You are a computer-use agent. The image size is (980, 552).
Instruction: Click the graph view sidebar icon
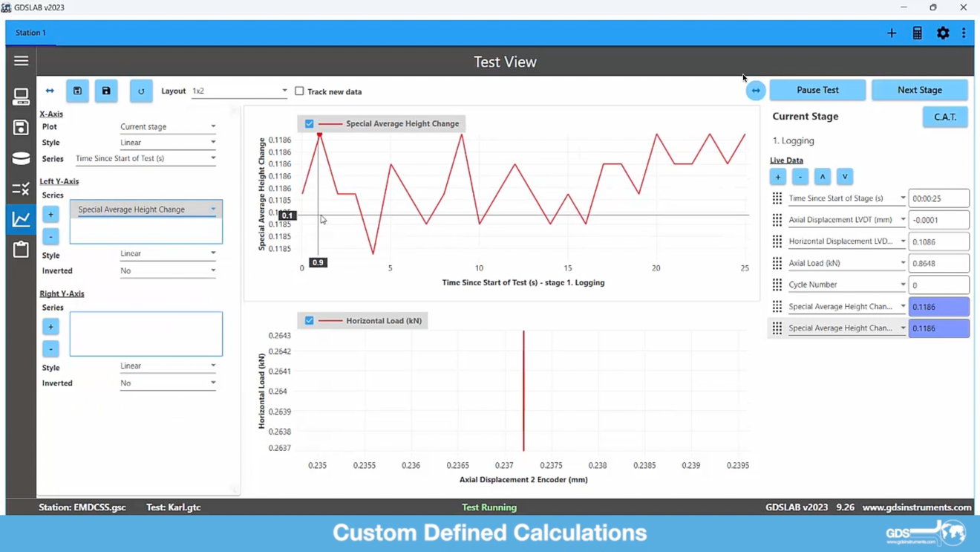21,218
